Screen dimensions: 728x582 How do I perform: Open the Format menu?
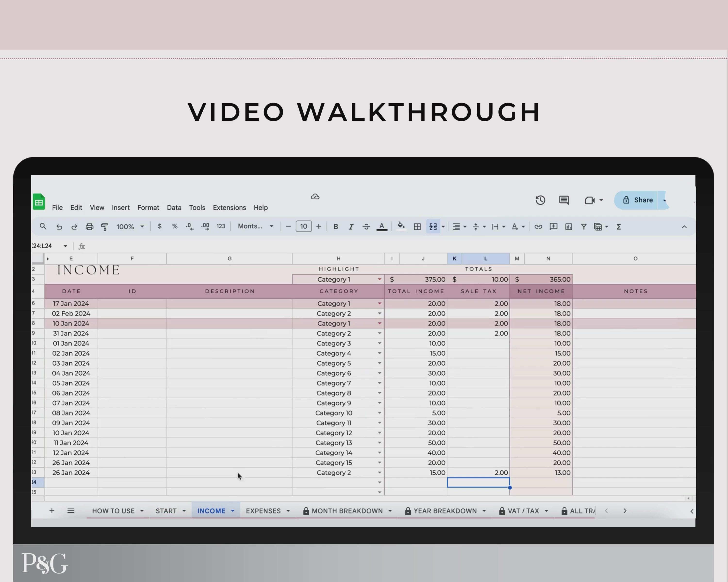148,208
